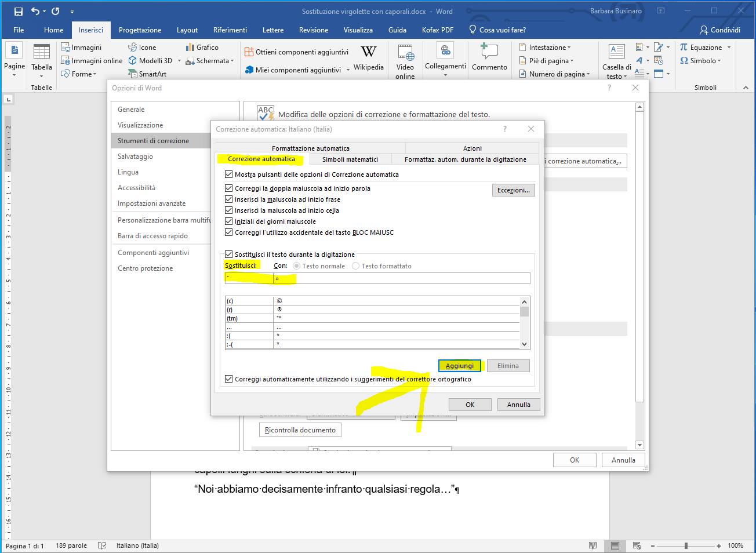Expand the Numero di pagina dropdown
The width and height of the screenshot is (756, 553).
pos(558,74)
